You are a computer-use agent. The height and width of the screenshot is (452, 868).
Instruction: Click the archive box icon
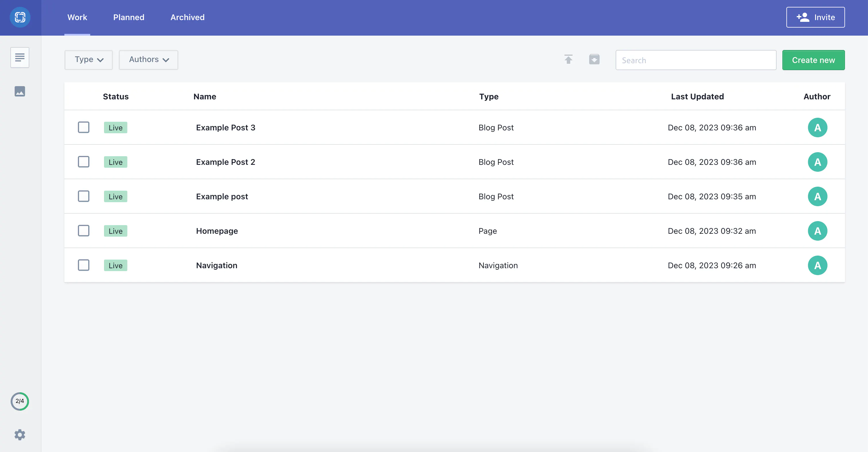click(594, 59)
